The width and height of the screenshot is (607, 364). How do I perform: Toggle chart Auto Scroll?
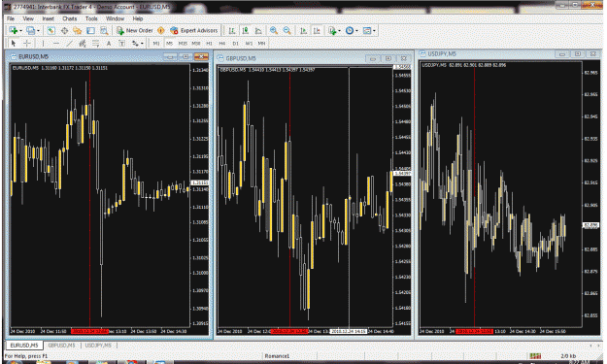(x=303, y=30)
